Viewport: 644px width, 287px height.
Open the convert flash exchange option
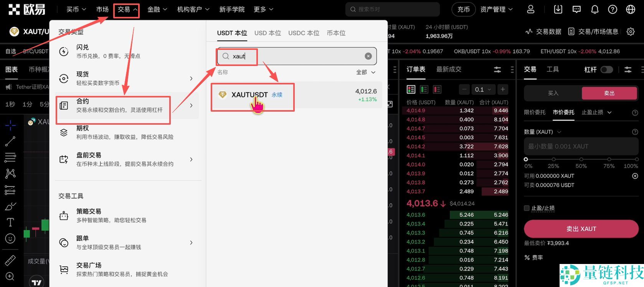click(127, 51)
